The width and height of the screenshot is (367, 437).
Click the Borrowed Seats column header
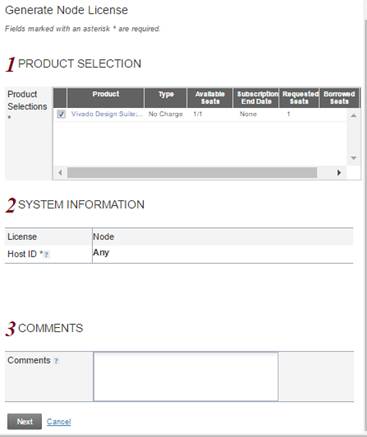point(339,98)
